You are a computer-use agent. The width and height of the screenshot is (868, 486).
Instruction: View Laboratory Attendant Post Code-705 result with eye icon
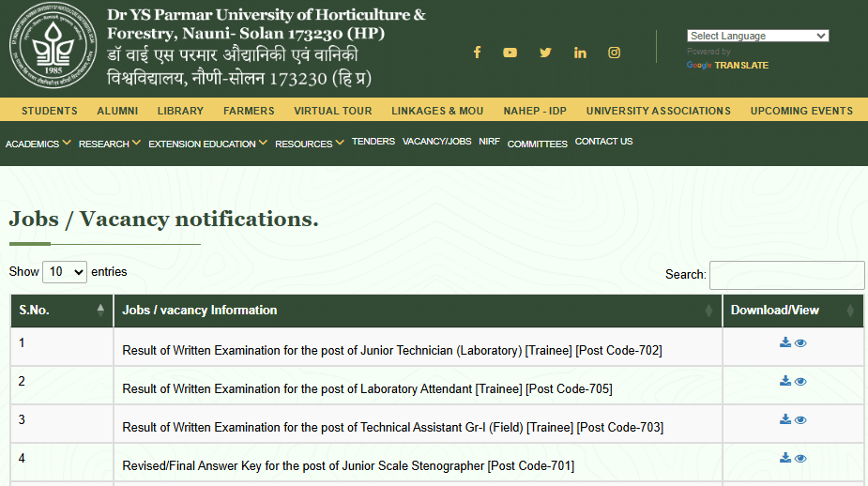point(800,381)
